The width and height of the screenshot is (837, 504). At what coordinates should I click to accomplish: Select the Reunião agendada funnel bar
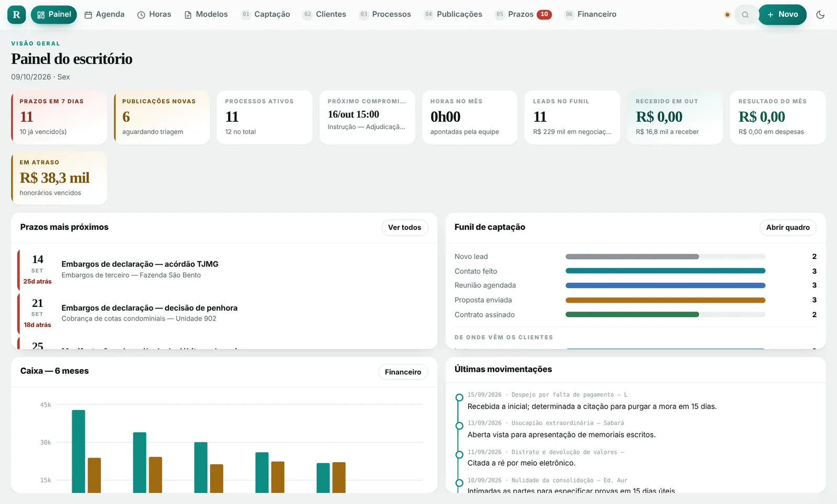(x=665, y=285)
